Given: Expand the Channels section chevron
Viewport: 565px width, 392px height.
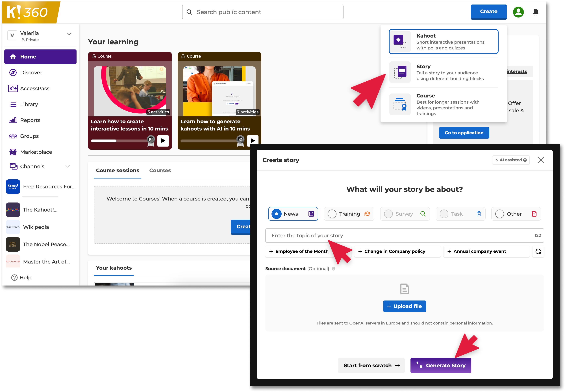Looking at the screenshot, I should pos(68,166).
